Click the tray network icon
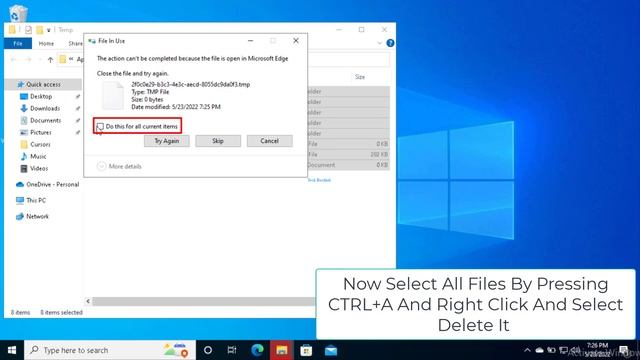The height and width of the screenshot is (360, 640). 563,350
